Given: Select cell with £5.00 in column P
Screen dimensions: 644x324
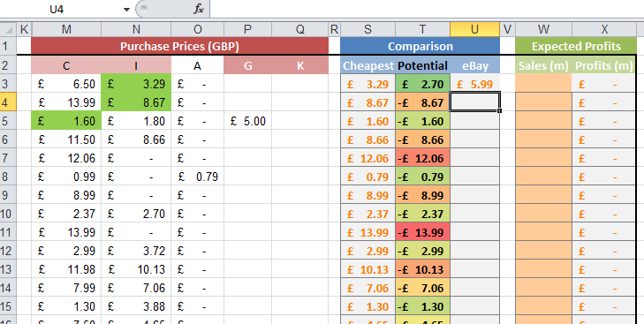Looking at the screenshot, I should [247, 121].
